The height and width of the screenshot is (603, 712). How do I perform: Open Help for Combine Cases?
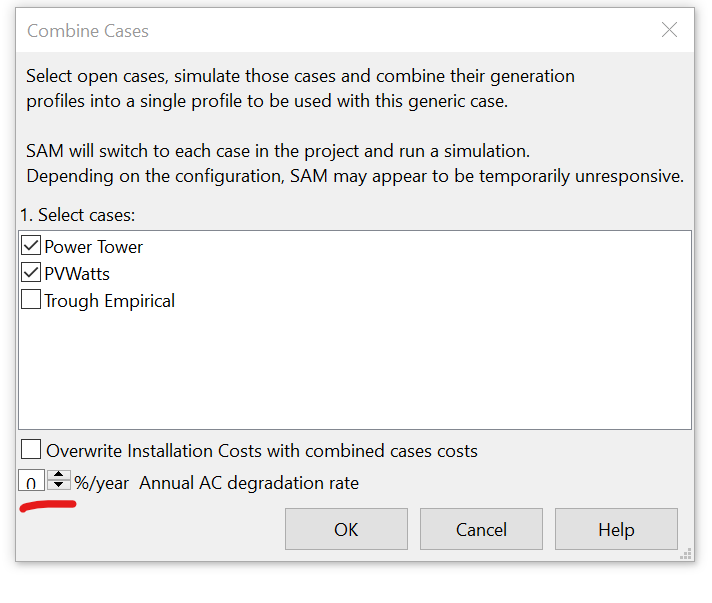pos(616,529)
